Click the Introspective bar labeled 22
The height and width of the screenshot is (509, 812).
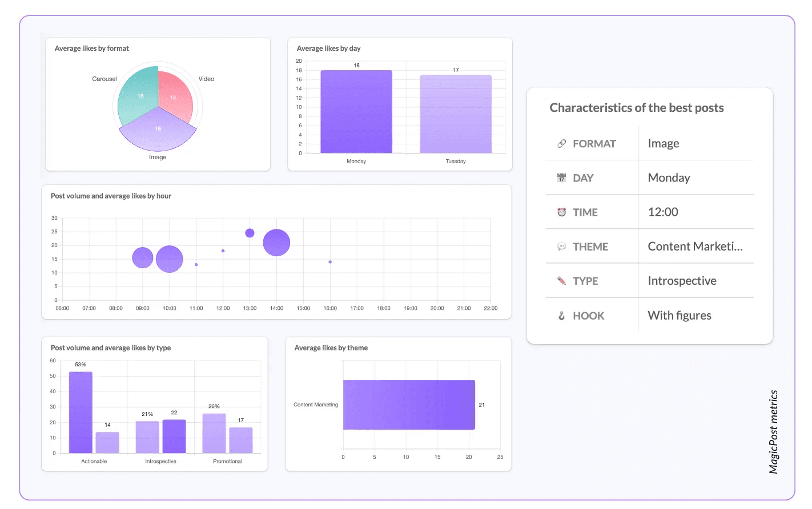(x=174, y=437)
